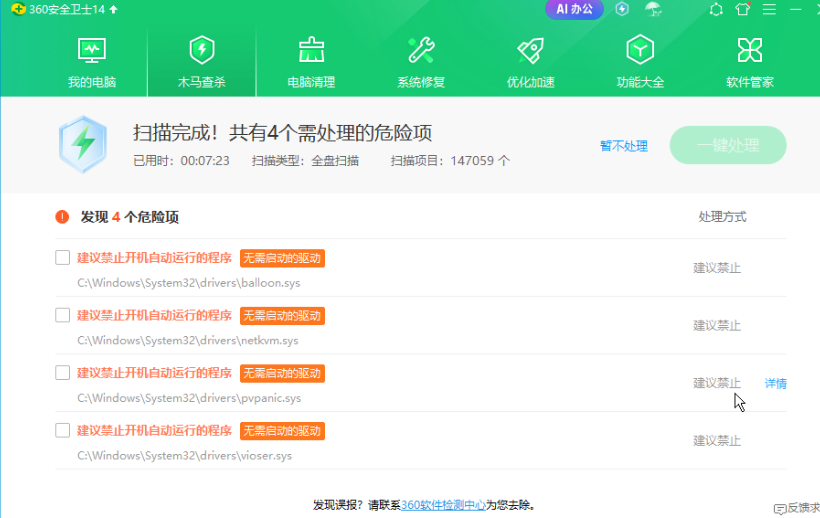Open the skin shirt icon

pyautogui.click(x=743, y=9)
